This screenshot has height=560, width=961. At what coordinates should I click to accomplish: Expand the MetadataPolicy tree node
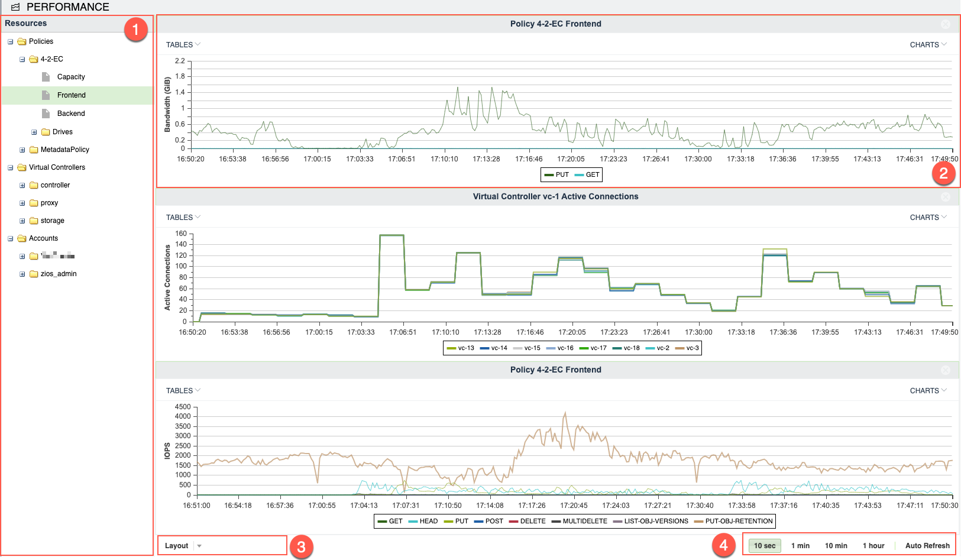coord(22,150)
